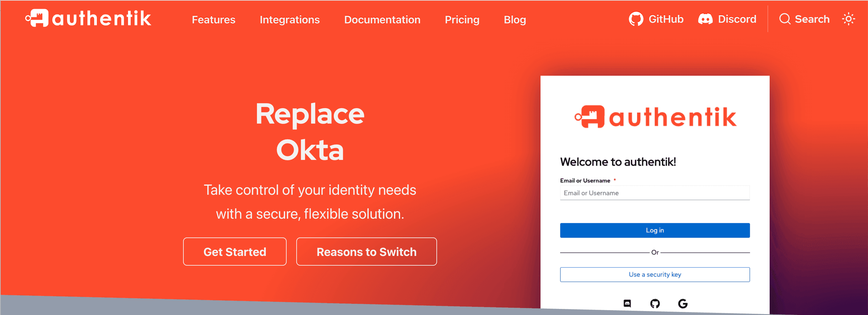This screenshot has height=315, width=868.
Task: Open the Features menu item
Action: 213,20
